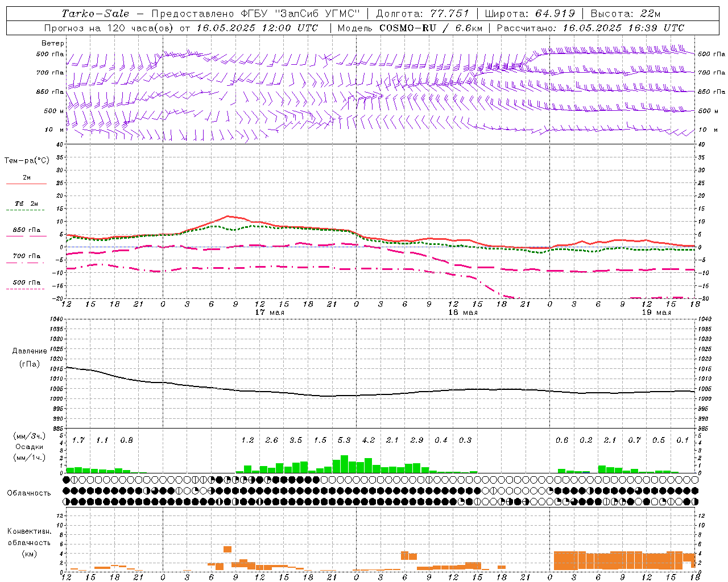The image size is (728, 582).
Task: Select the "0.6" precipitation value
Action: tap(562, 440)
